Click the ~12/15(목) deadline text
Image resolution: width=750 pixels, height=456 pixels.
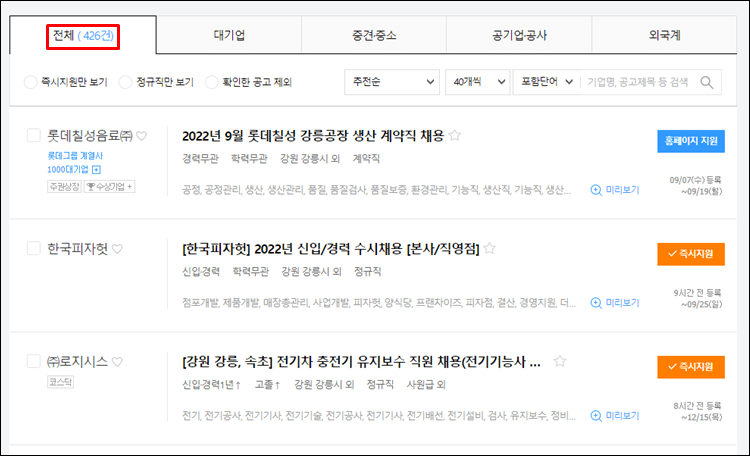coord(702,417)
